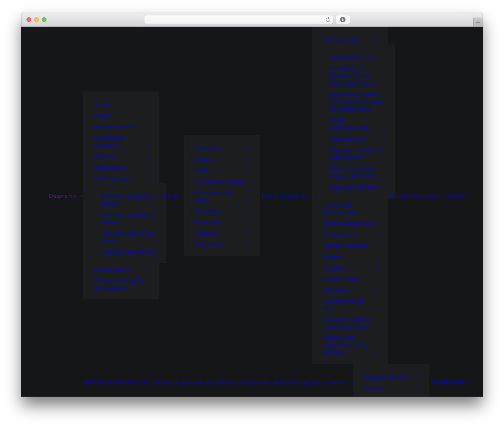This screenshot has width=504, height=427.
Task: Open the FII PREGĂTIT menu item
Action: point(448,382)
